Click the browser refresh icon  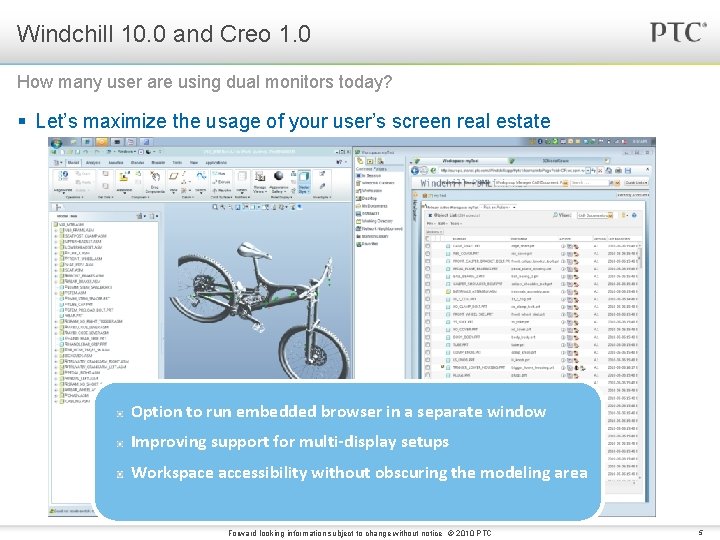[594, 170]
